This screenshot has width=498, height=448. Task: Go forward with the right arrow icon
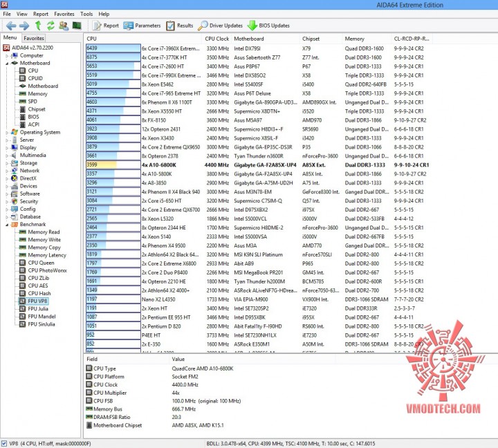pyautogui.click(x=24, y=26)
